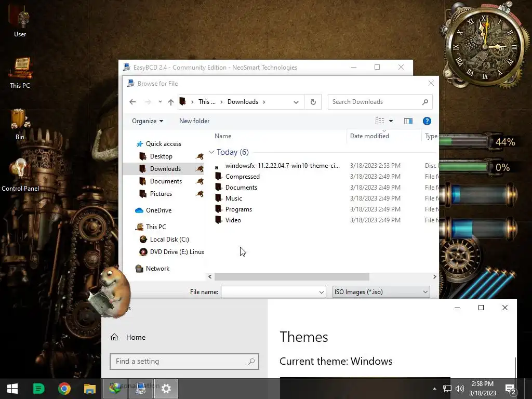
Task: Click the File name input field
Action: coord(270,292)
